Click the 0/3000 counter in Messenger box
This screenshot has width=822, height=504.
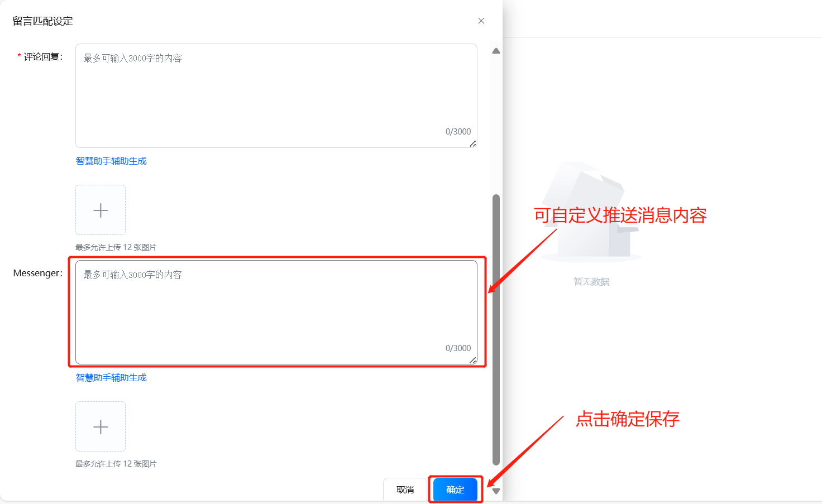coord(458,348)
